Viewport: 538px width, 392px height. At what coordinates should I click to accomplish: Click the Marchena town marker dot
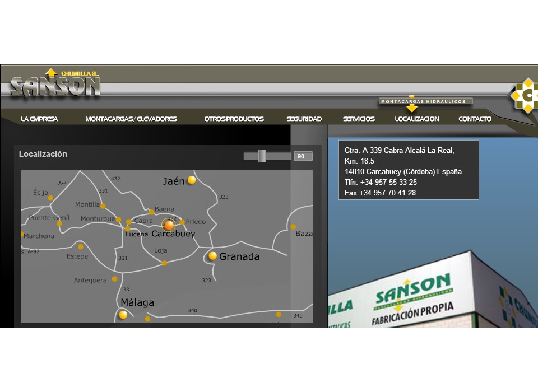(22, 234)
